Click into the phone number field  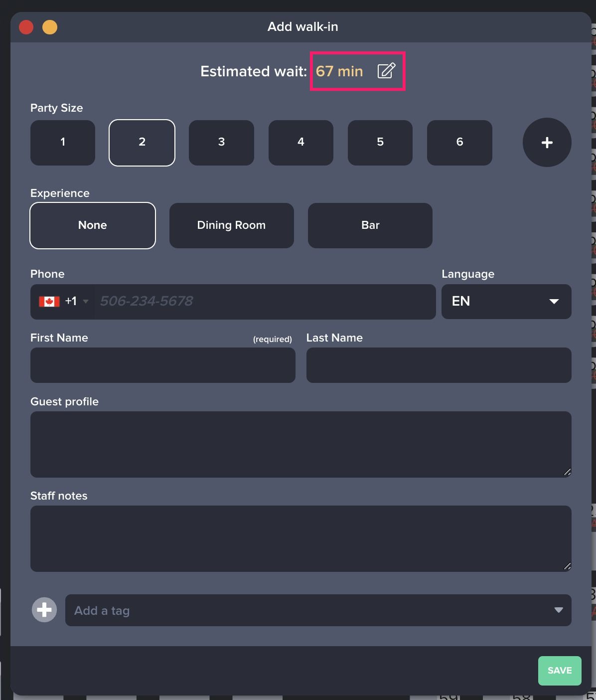tap(264, 302)
